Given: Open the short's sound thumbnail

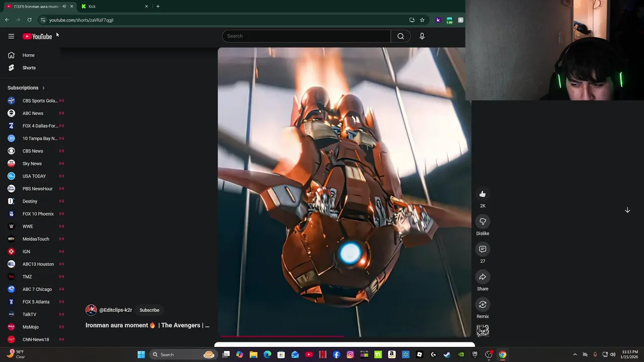Looking at the screenshot, I should coord(482,330).
